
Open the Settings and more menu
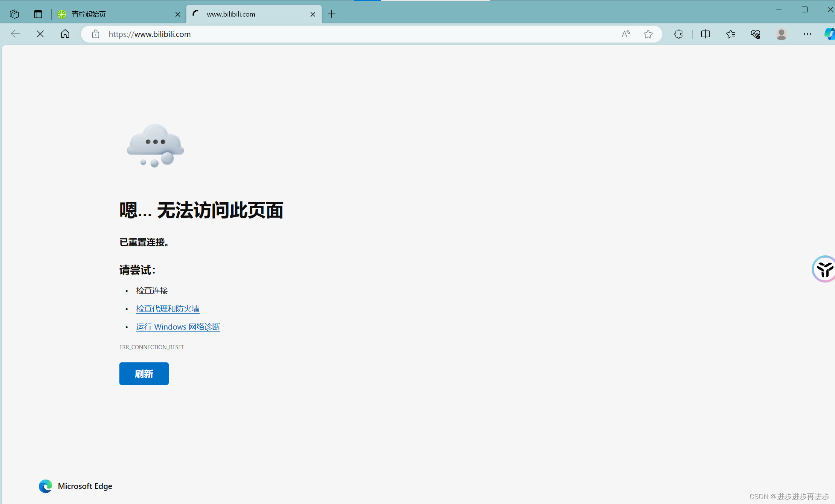(x=807, y=34)
